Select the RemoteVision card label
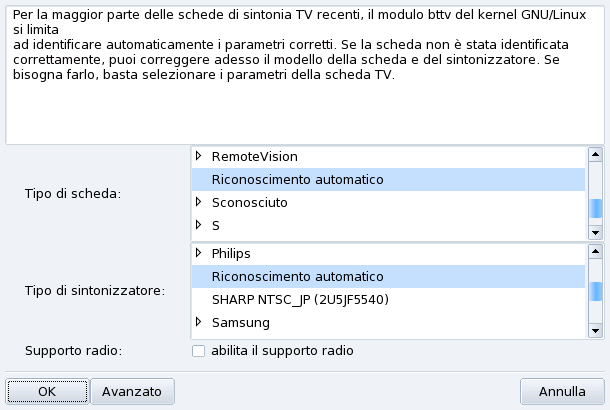 point(255,157)
